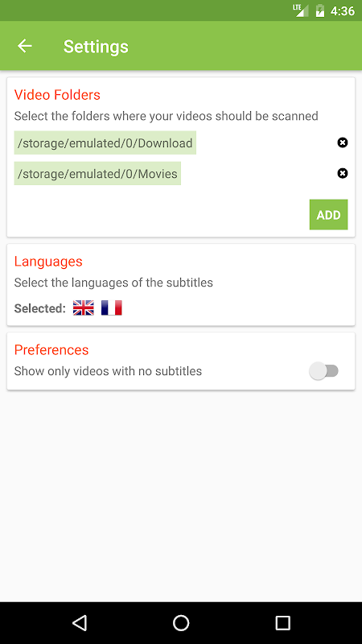Open the Languages section heading
This screenshot has height=644, width=362.
[x=48, y=261]
